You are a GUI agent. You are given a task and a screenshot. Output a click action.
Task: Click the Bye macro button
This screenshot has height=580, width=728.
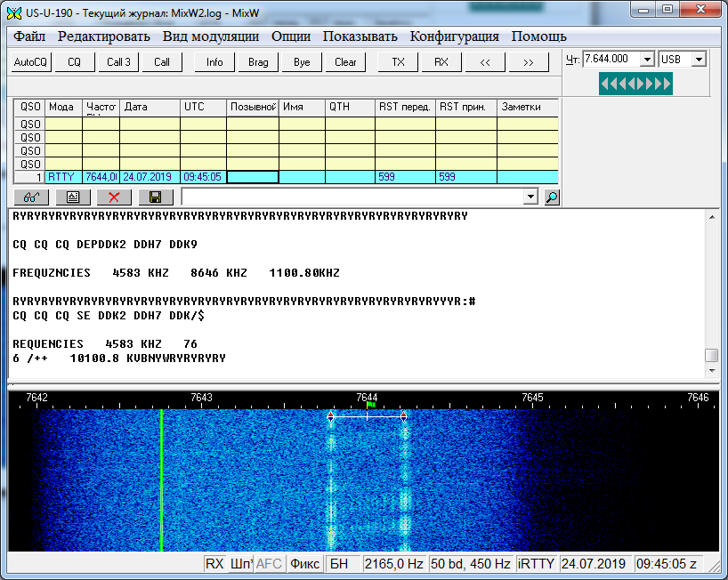pyautogui.click(x=302, y=62)
